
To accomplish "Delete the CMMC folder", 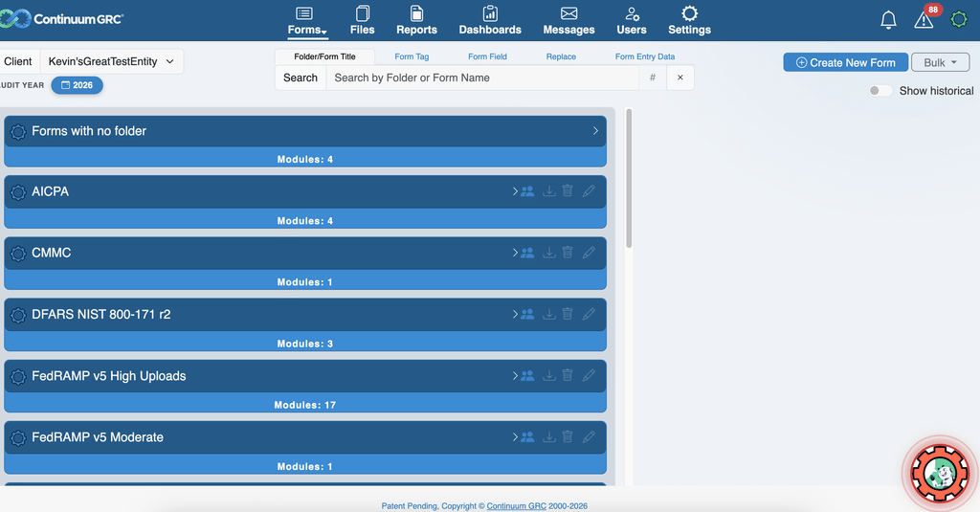I will pos(568,252).
